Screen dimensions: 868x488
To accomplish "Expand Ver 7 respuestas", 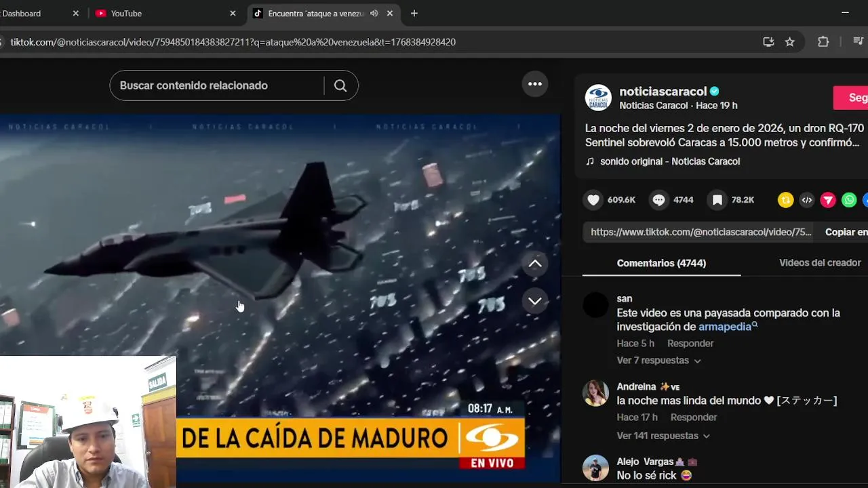I will [658, 361].
